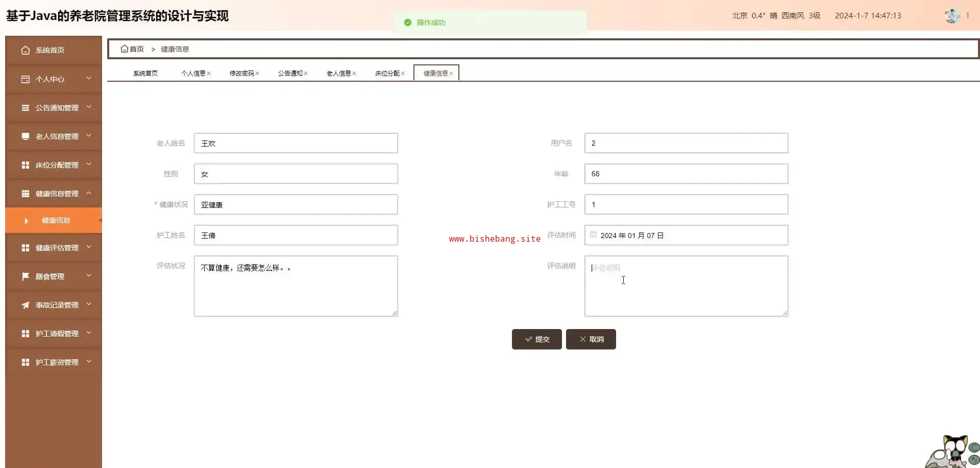Click the 膳食管理 flag icon
The image size is (980, 468).
pyautogui.click(x=26, y=276)
